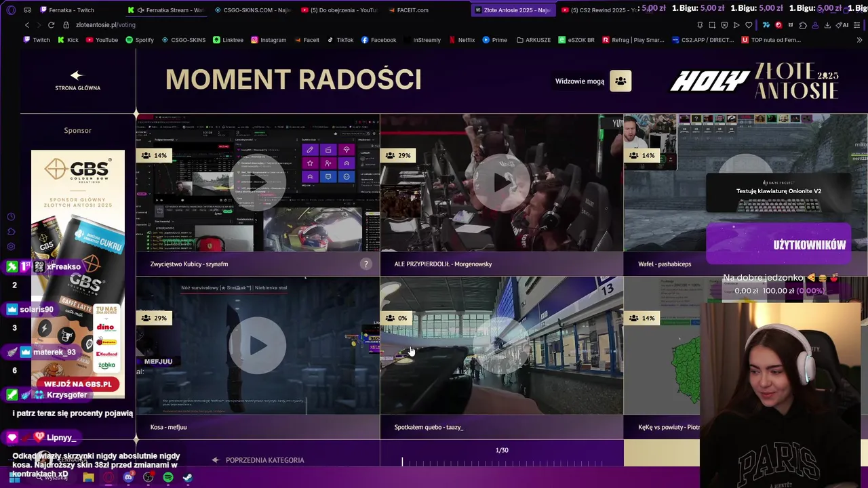Click the 29% vote badge on Kosa card

coord(153,318)
